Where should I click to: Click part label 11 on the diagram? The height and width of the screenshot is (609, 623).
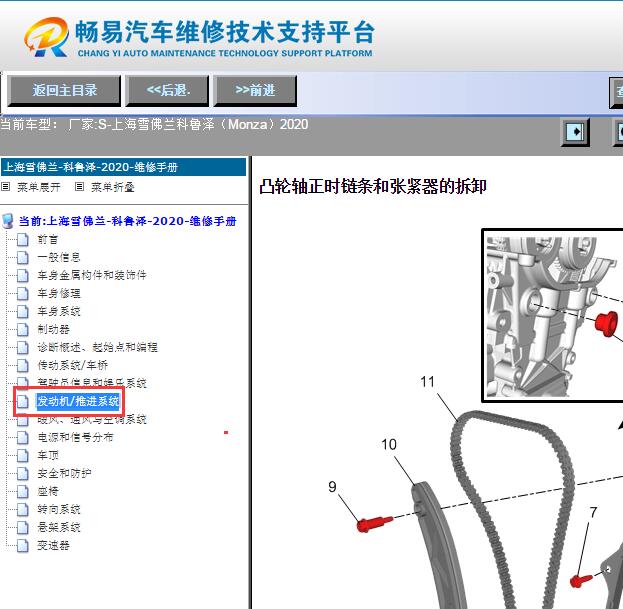[428, 382]
